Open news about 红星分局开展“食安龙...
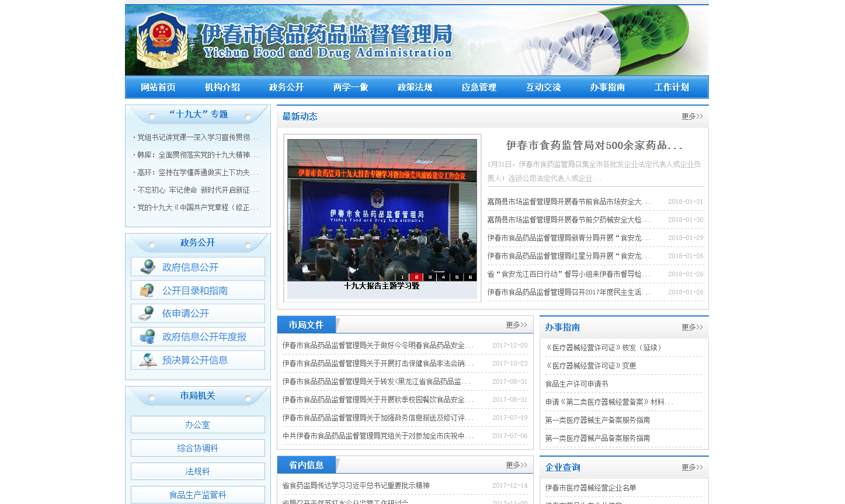 (569, 256)
